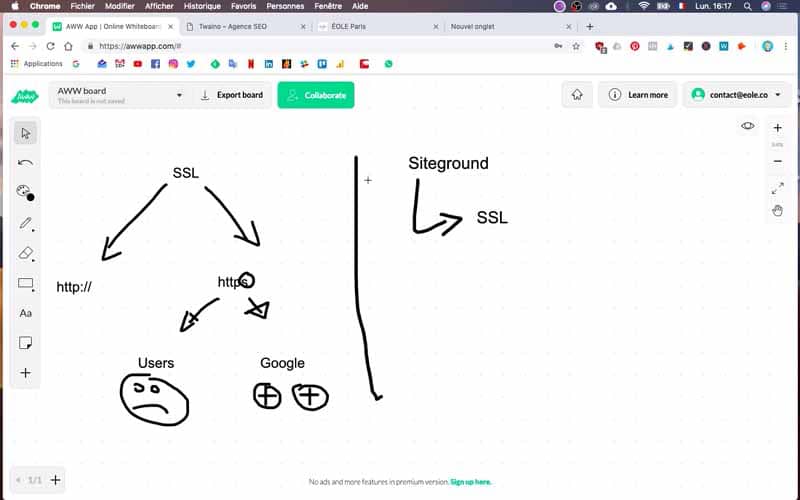This screenshot has width=800, height=500.
Task: Select the rectangle shape tool
Action: click(x=25, y=284)
